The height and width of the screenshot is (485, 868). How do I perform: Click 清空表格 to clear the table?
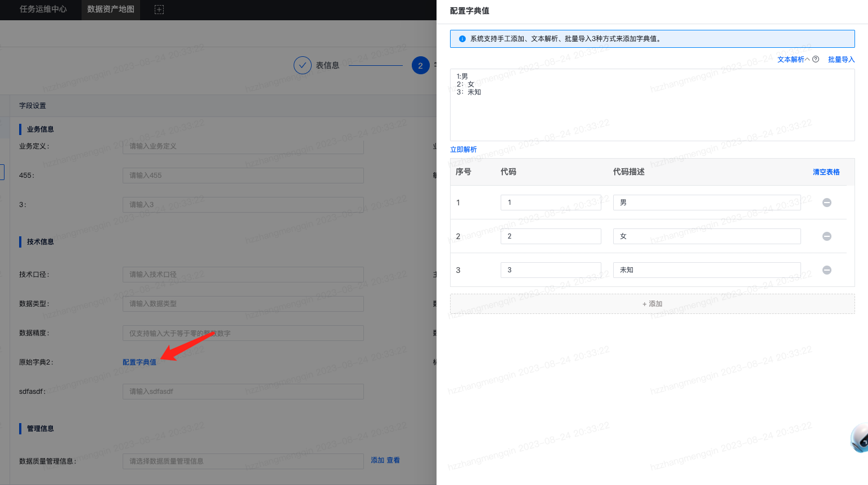tap(826, 172)
